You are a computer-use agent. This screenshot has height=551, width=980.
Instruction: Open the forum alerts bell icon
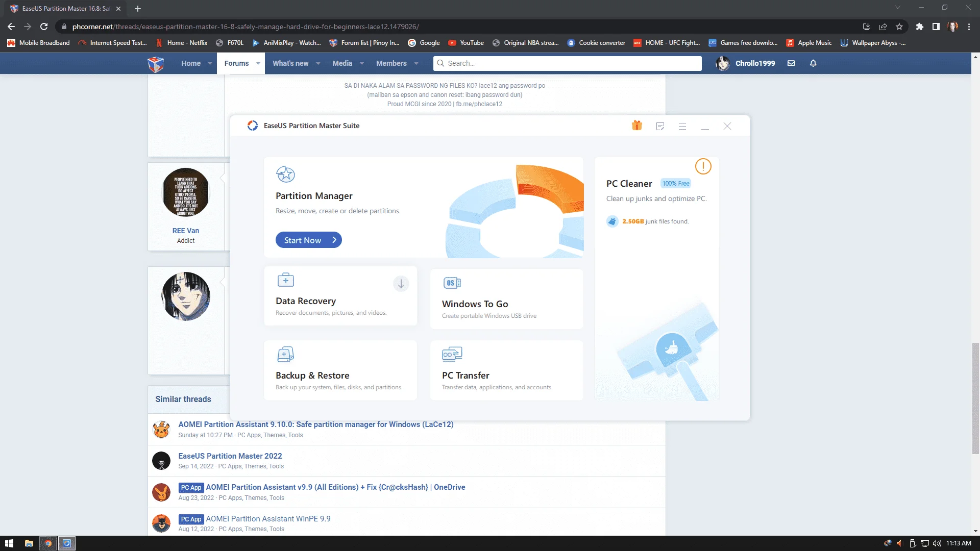click(813, 63)
